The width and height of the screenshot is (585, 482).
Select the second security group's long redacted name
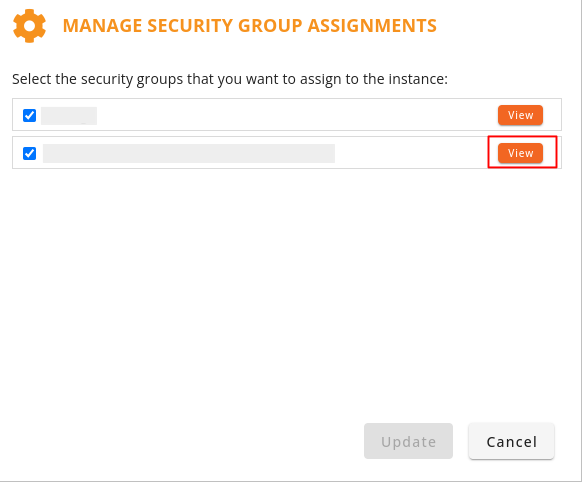[x=189, y=153]
